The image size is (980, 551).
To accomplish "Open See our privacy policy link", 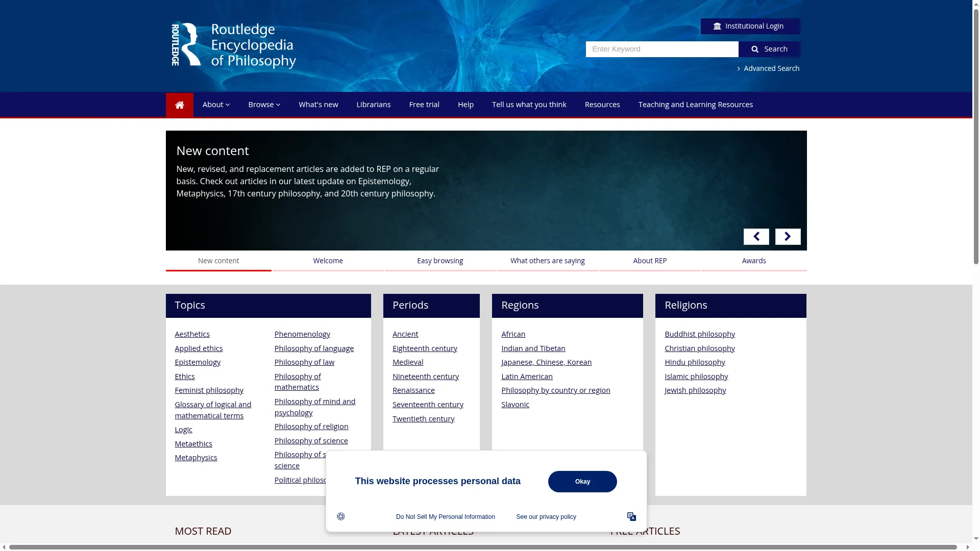I will pyautogui.click(x=546, y=517).
